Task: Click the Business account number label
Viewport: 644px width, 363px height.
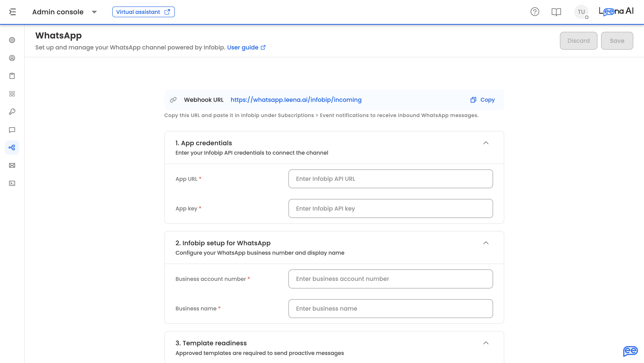Action: [x=211, y=279]
